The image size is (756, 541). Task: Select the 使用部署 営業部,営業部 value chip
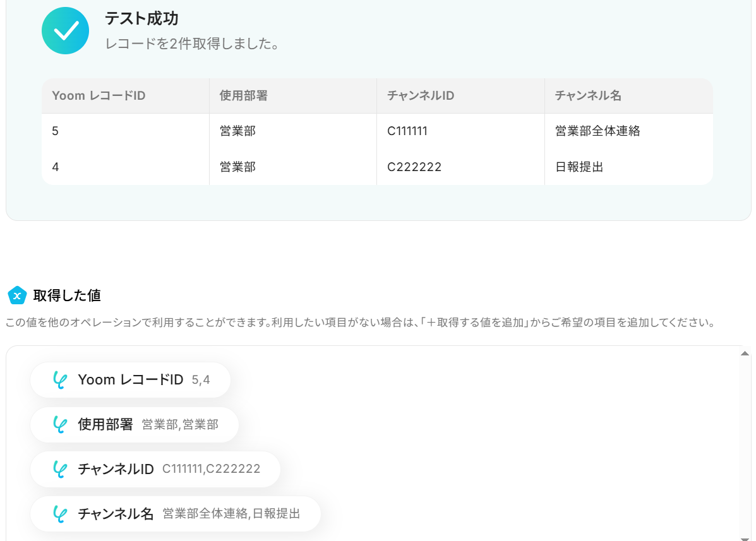pos(135,424)
